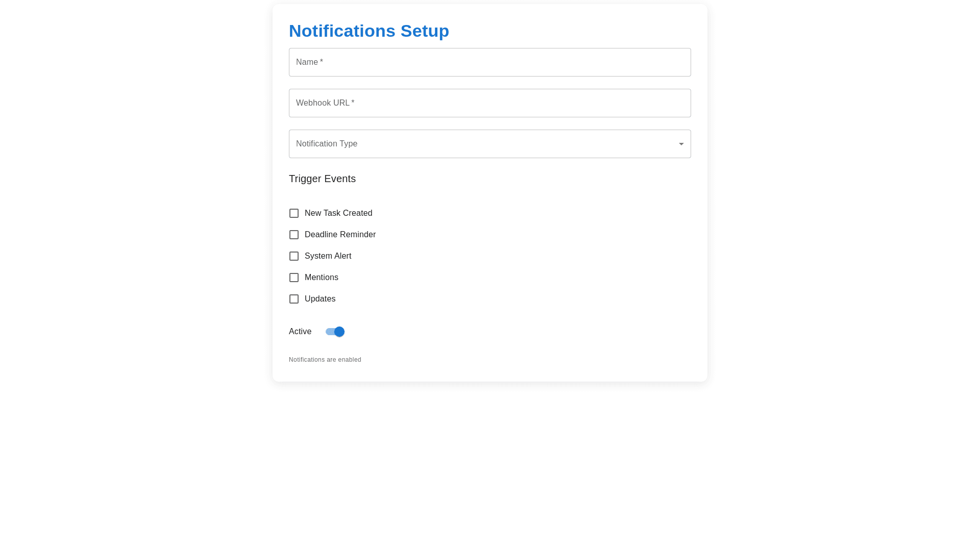This screenshot has width=980, height=551.
Task: Check the New Task Created checkbox
Action: click(294, 213)
